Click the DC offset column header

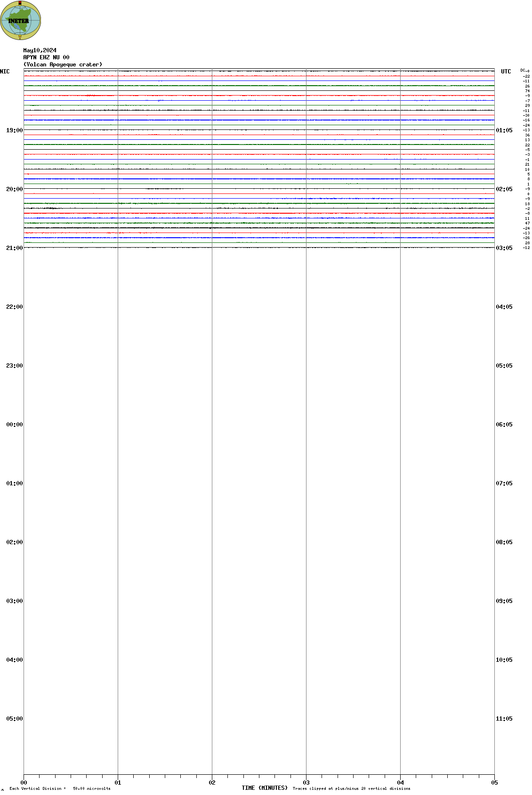coord(524,71)
